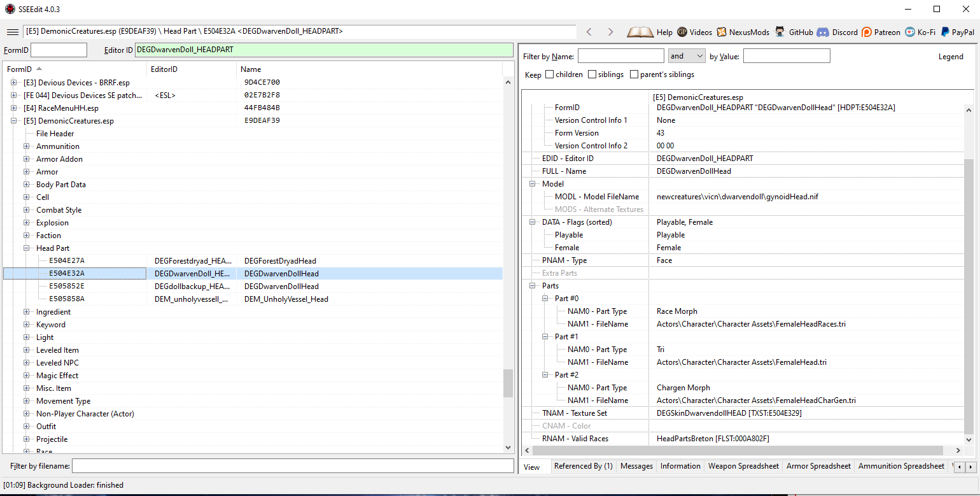
Task: Sort by FormID column header
Action: (x=74, y=69)
